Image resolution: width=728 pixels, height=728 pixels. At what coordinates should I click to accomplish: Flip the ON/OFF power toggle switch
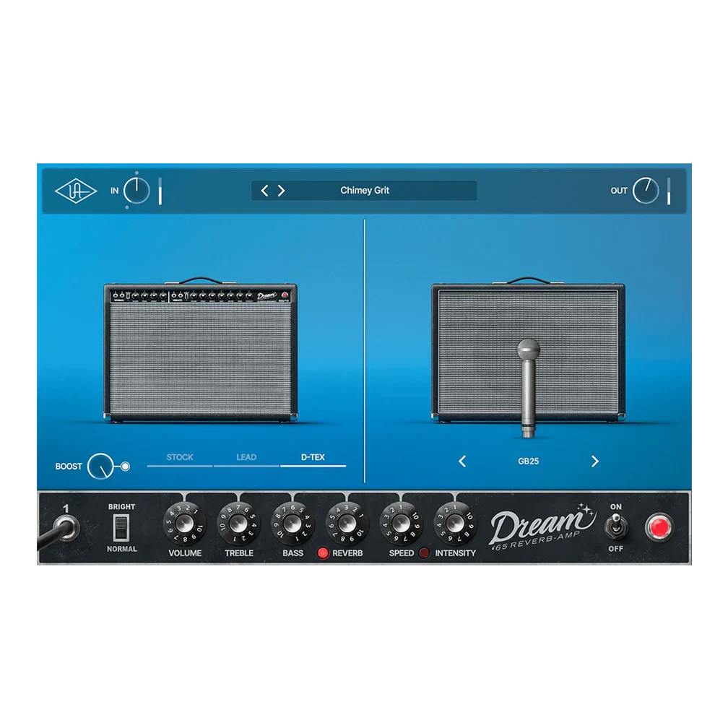(616, 526)
